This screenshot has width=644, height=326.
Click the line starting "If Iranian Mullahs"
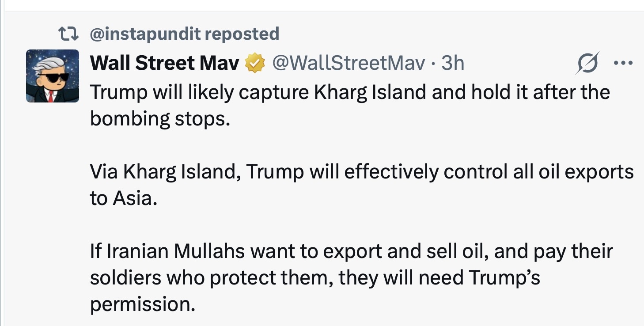[x=351, y=251]
